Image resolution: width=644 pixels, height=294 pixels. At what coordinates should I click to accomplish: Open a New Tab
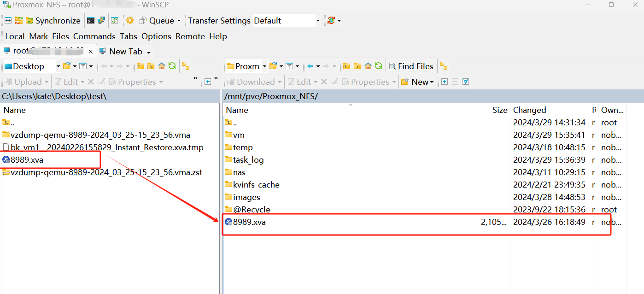click(x=122, y=52)
